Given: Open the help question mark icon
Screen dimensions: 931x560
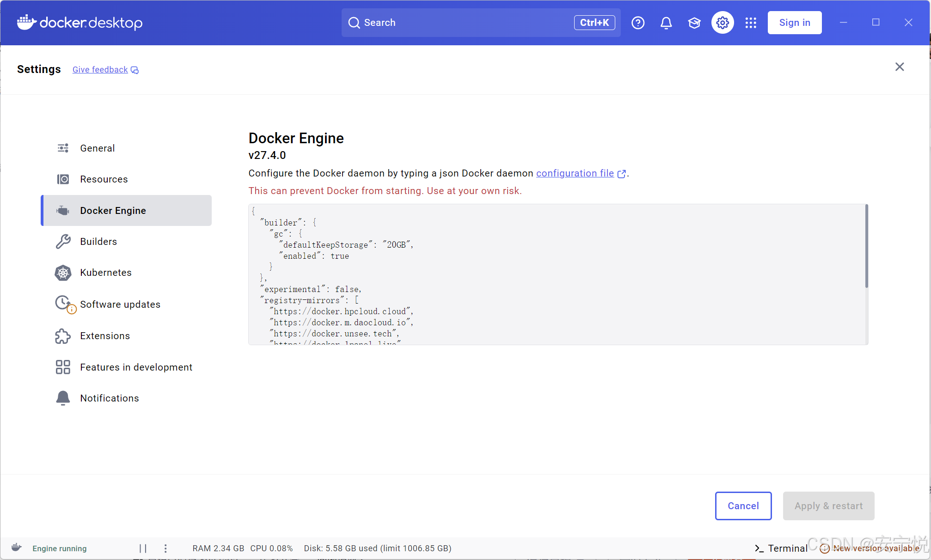Looking at the screenshot, I should (638, 23).
